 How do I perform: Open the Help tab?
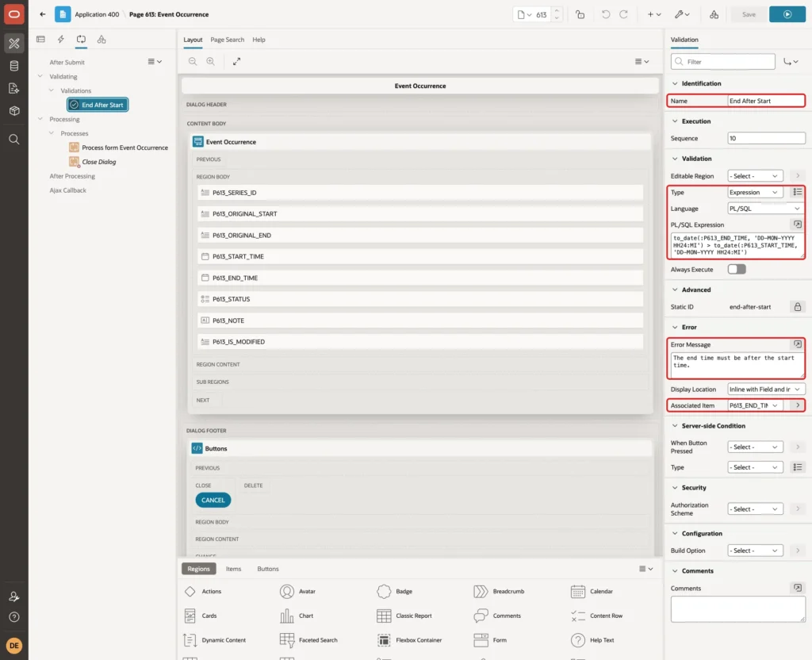[259, 40]
